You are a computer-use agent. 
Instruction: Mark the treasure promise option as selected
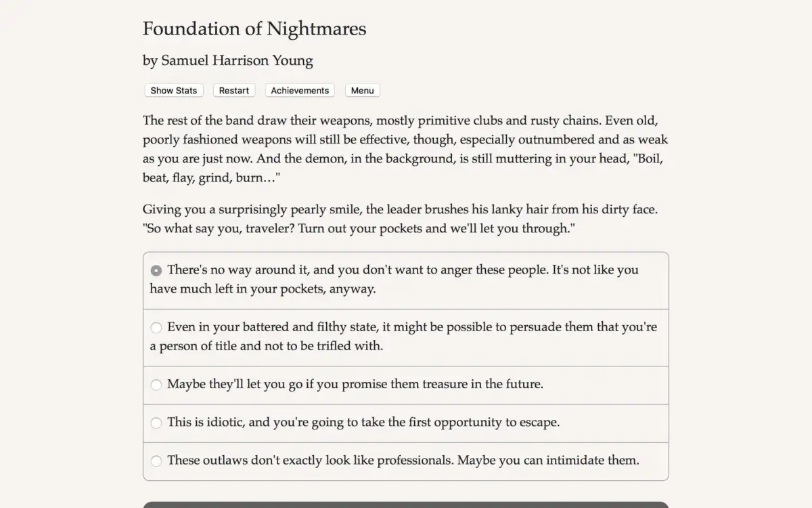[x=156, y=385]
